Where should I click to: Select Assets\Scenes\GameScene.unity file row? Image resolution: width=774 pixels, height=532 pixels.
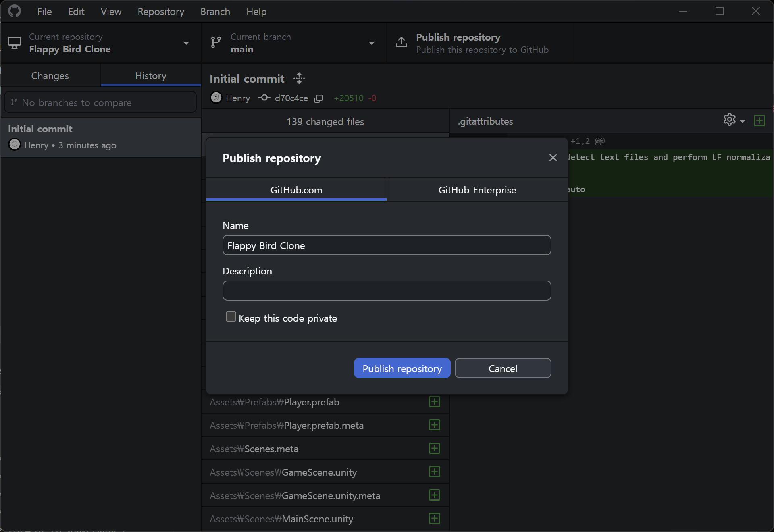coord(325,472)
